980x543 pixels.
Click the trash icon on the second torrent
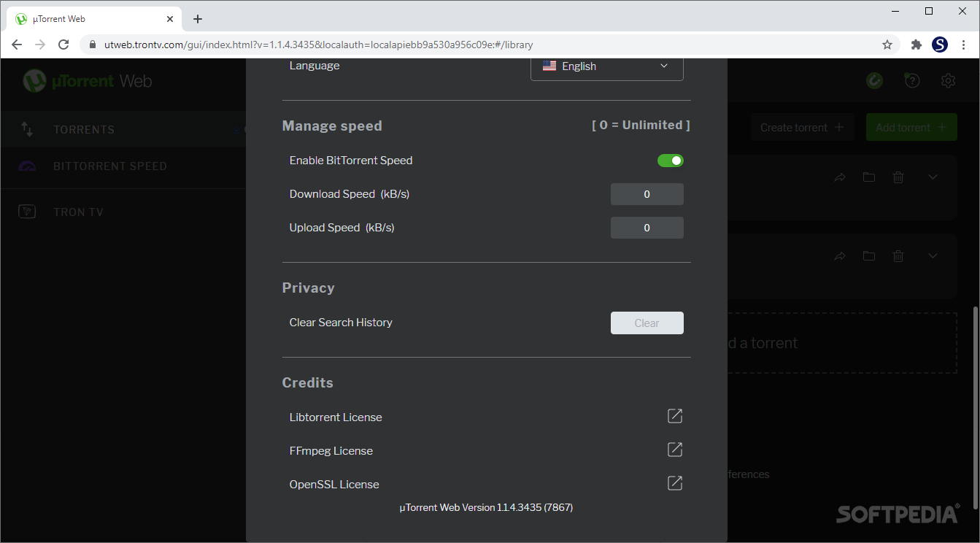[x=899, y=256]
